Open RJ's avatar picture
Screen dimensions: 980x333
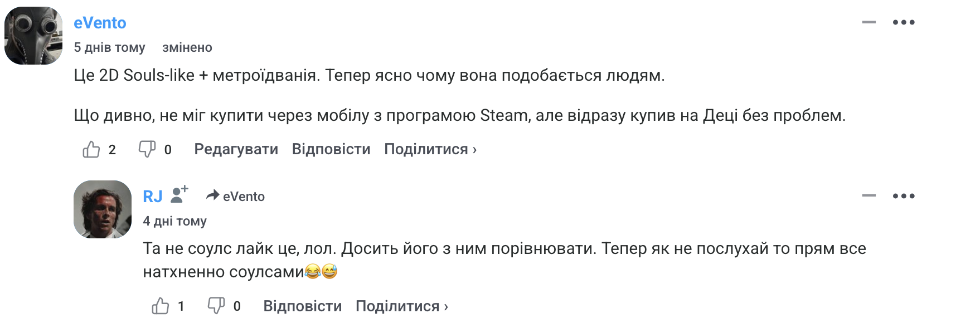pyautogui.click(x=103, y=209)
